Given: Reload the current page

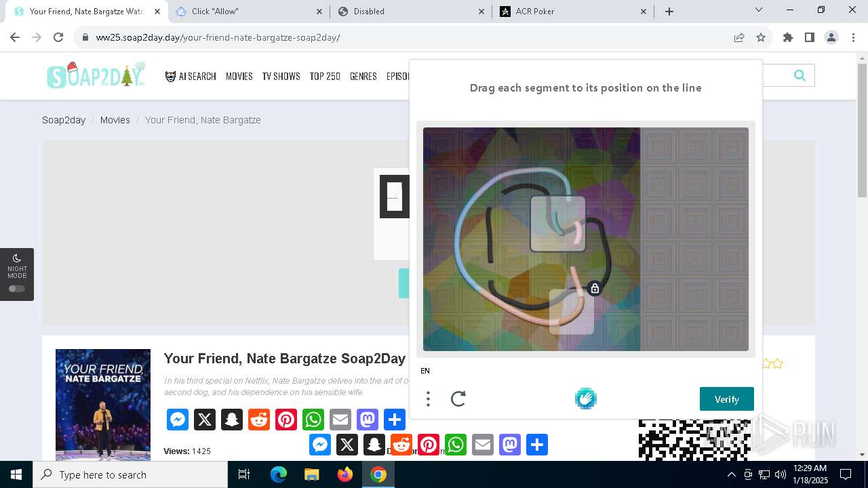Looking at the screenshot, I should tap(58, 37).
